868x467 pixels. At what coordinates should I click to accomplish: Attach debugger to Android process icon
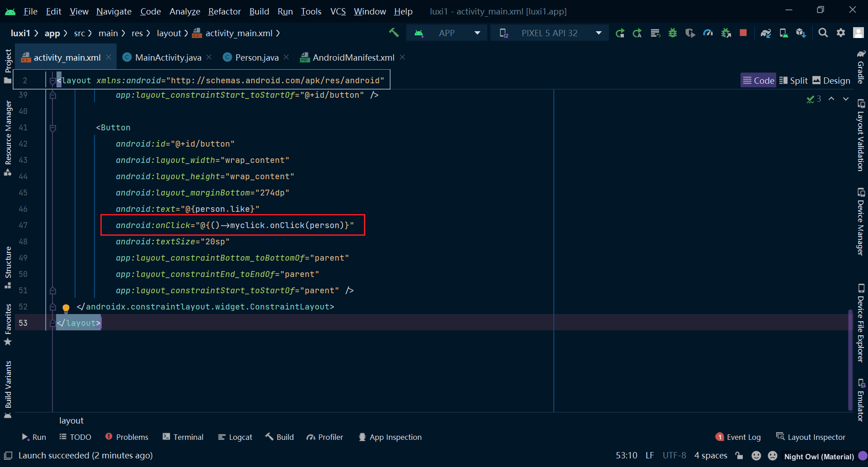pyautogui.click(x=726, y=33)
